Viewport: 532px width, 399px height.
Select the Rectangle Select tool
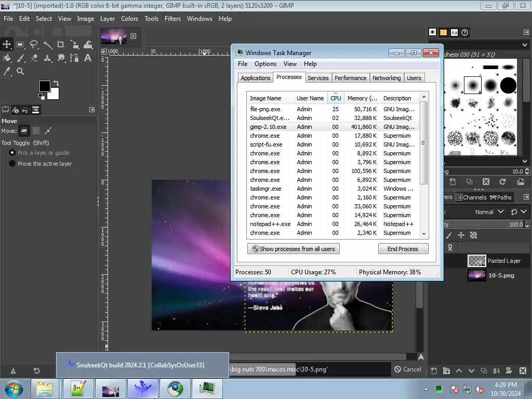(20, 44)
